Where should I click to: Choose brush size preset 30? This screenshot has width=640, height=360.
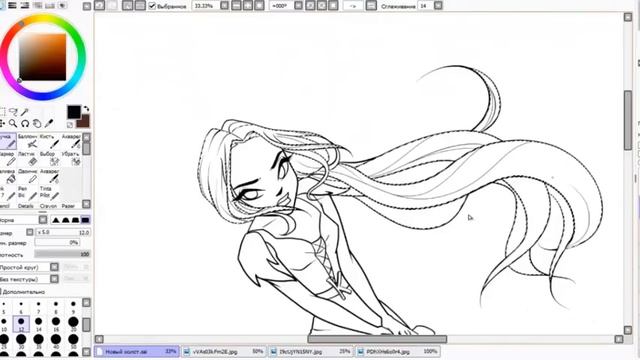click(x=21, y=342)
